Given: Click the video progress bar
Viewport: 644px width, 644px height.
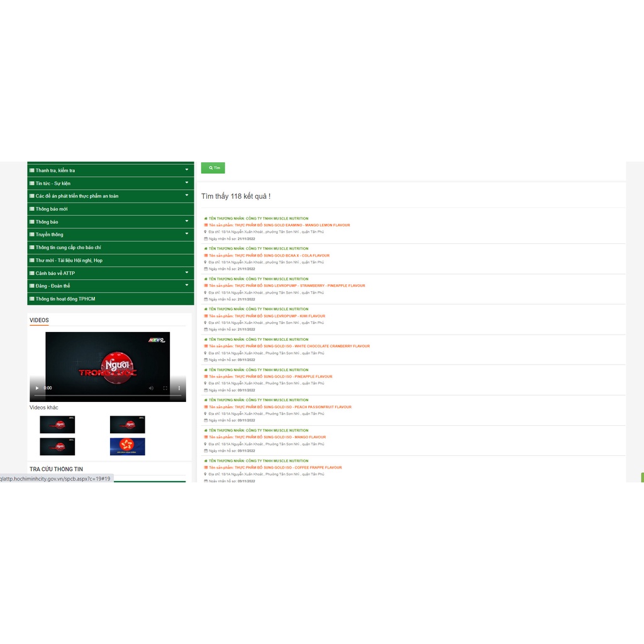Looking at the screenshot, I should [x=108, y=396].
